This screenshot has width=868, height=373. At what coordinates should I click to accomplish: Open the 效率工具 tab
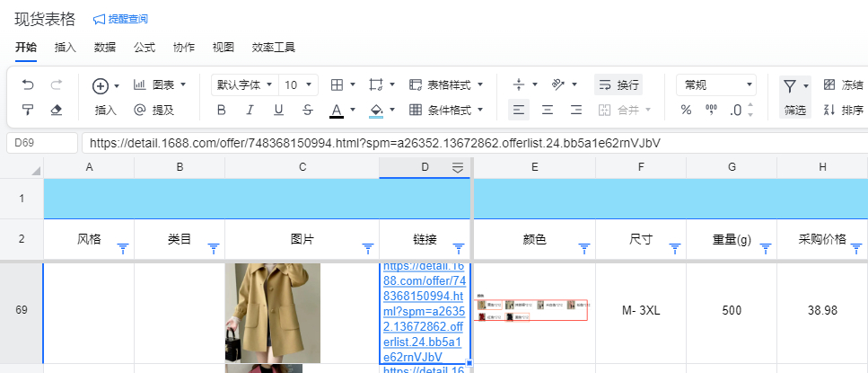tap(274, 47)
